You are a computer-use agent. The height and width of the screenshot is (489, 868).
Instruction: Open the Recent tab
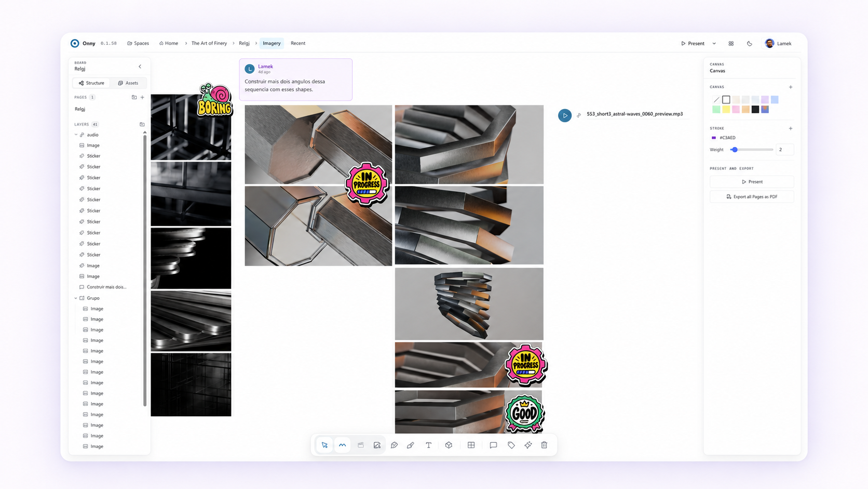[x=298, y=43]
